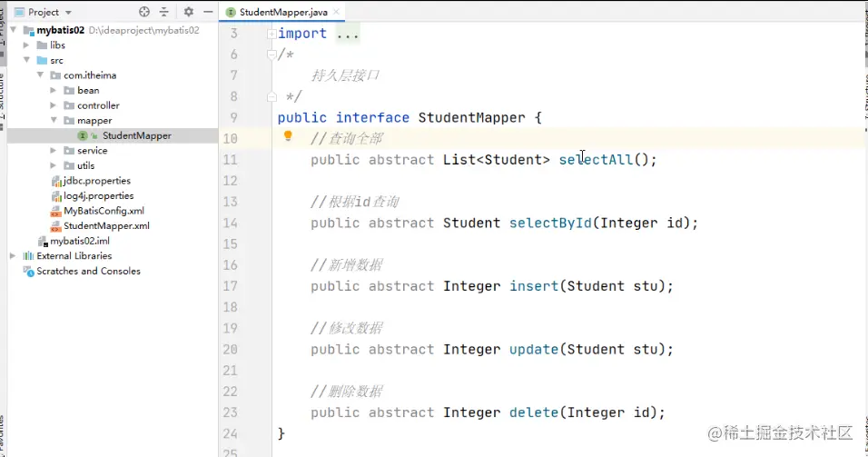Viewport: 868px width, 457px height.
Task: Click the StudentMapper.java tab interface icon
Action: pyautogui.click(x=231, y=12)
